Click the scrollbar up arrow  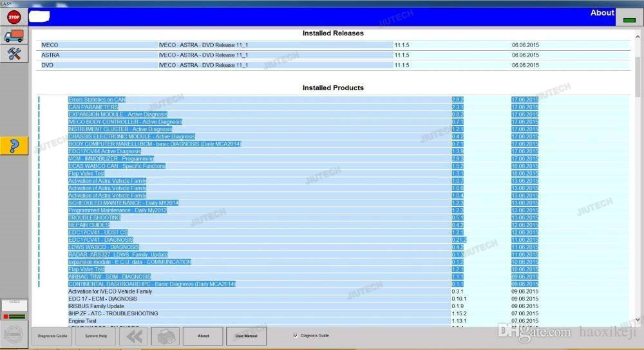tap(638, 37)
